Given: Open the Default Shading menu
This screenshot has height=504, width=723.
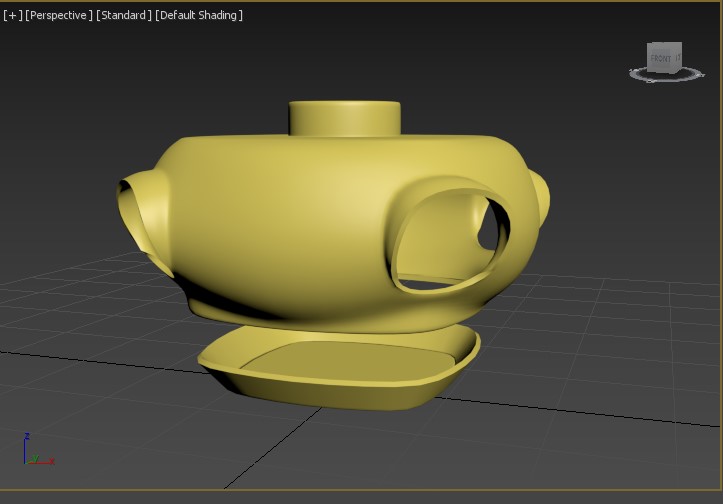Looking at the screenshot, I should [x=199, y=15].
